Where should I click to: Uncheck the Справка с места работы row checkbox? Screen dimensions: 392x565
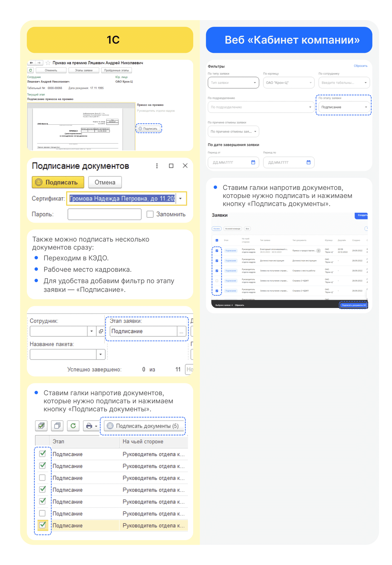(x=217, y=271)
